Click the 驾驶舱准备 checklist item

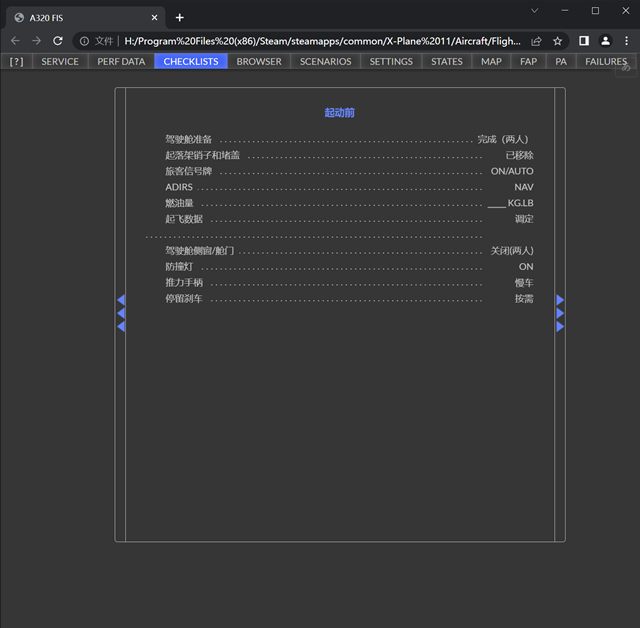click(x=189, y=139)
